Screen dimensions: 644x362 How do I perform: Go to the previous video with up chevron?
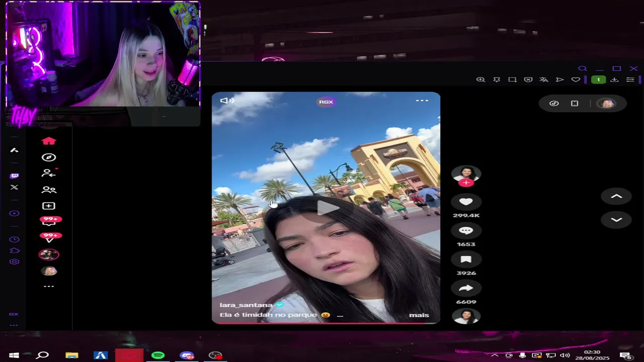coord(616,197)
